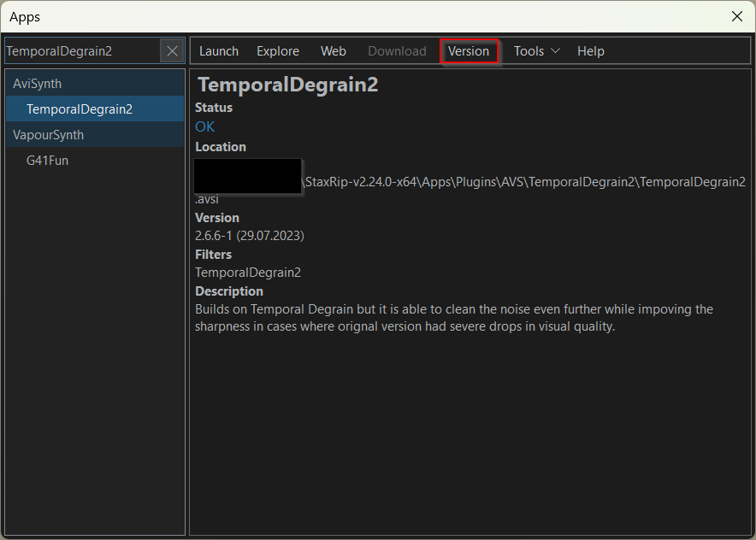Open the Web menu item
This screenshot has height=540, width=756.
(334, 51)
